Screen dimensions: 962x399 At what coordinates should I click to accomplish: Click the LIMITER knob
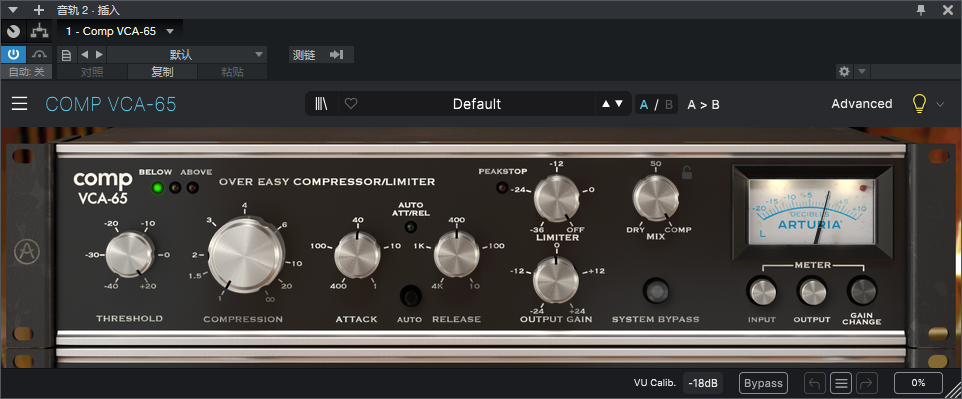(x=556, y=198)
